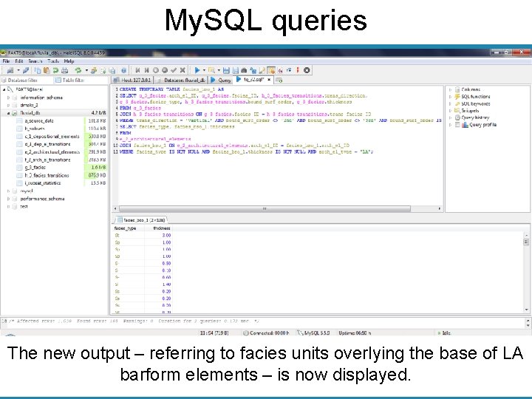The image size is (532, 399).
Task: Sort by thickness column header
Action: pos(158,228)
